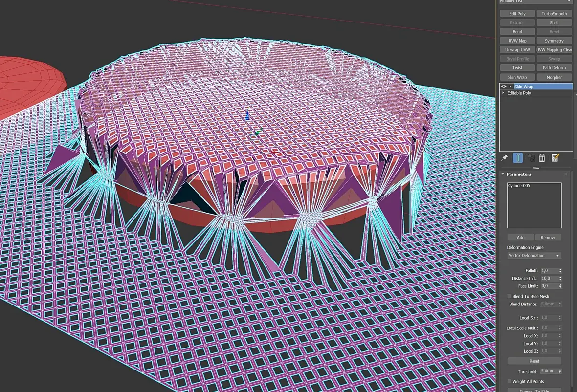
Task: Hide Skin Wrap with eye icon
Action: click(x=503, y=87)
